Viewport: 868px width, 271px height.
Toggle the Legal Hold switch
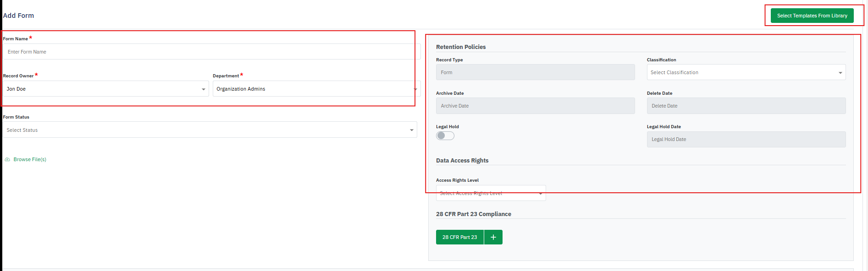(x=445, y=136)
